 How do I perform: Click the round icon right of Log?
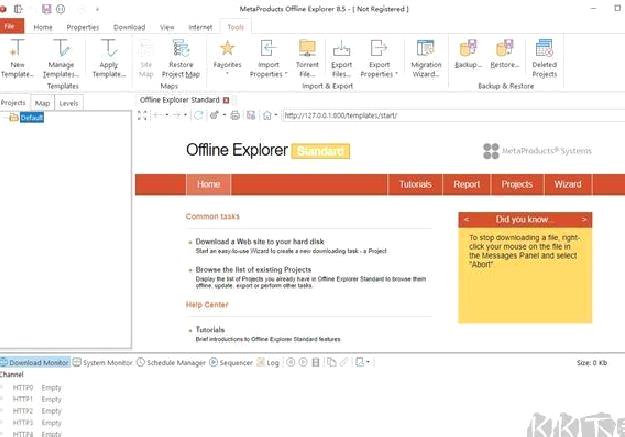pyautogui.click(x=291, y=362)
